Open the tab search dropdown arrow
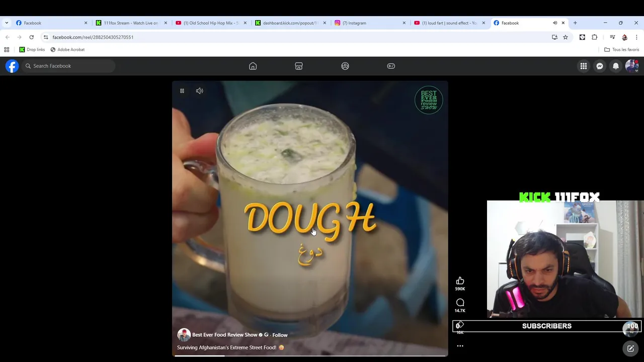 pos(7,23)
